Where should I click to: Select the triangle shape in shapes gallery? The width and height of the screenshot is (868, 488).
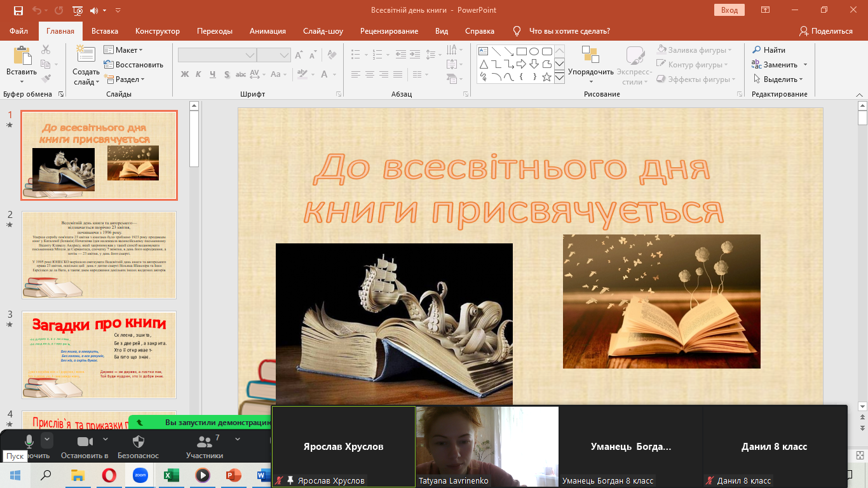483,64
